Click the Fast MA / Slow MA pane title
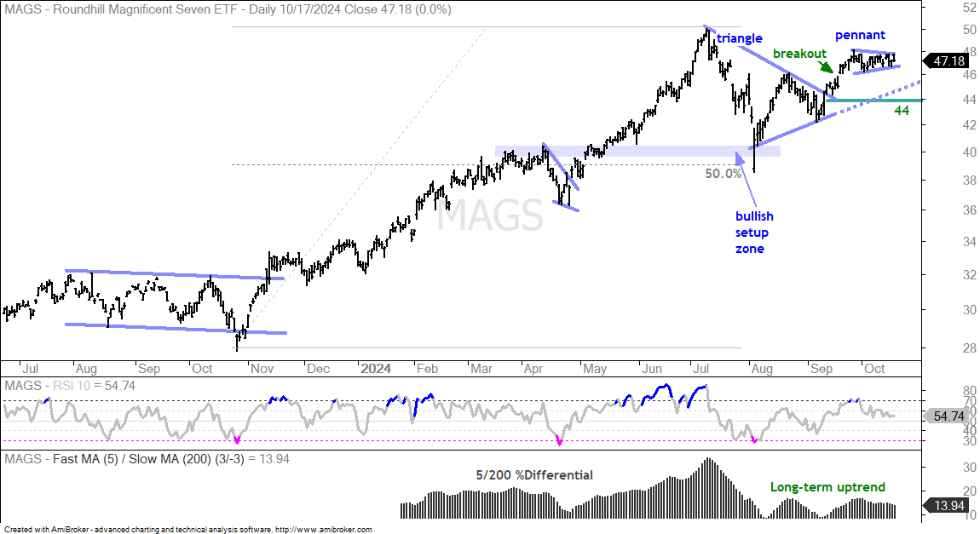Screen dimensions: 980x534 [x=147, y=459]
